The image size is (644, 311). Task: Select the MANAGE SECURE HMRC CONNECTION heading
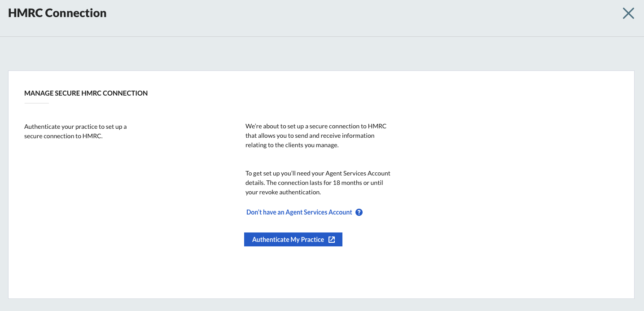tap(86, 93)
